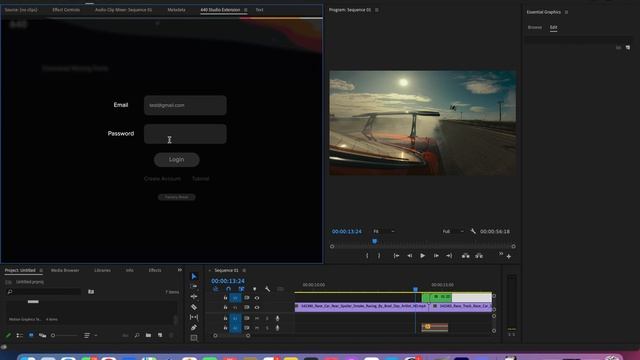Click the Password input field
Screen dimensions: 640x360
click(x=185, y=134)
